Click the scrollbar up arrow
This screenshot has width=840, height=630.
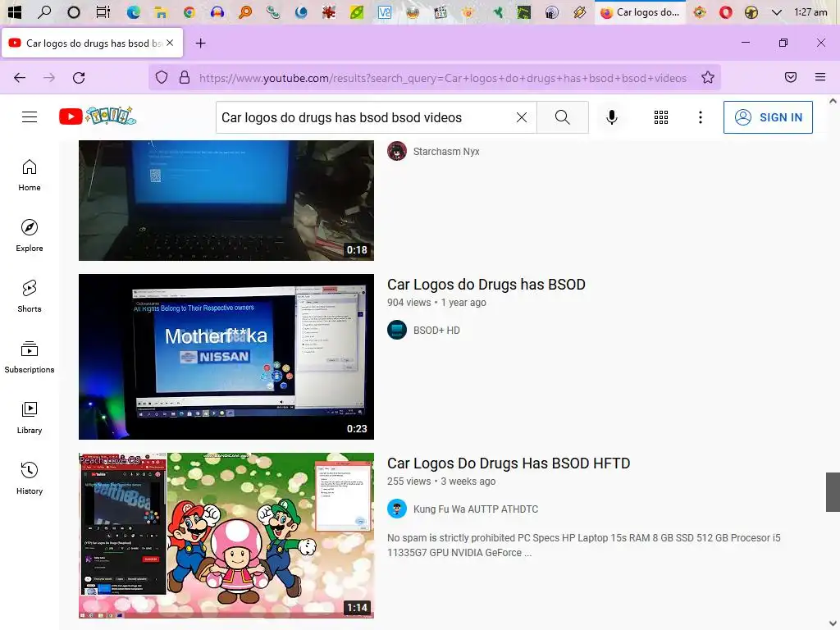coord(833,101)
